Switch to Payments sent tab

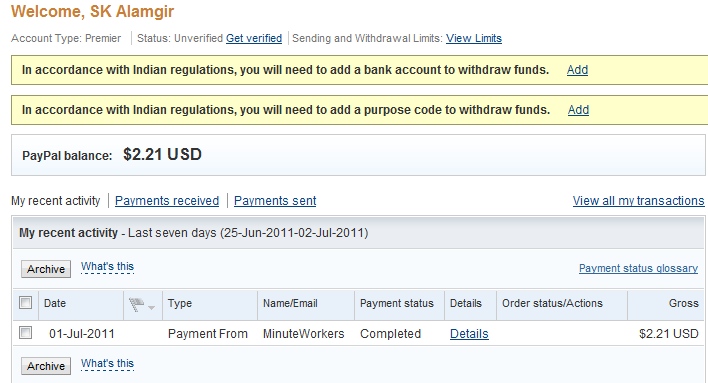(x=275, y=201)
